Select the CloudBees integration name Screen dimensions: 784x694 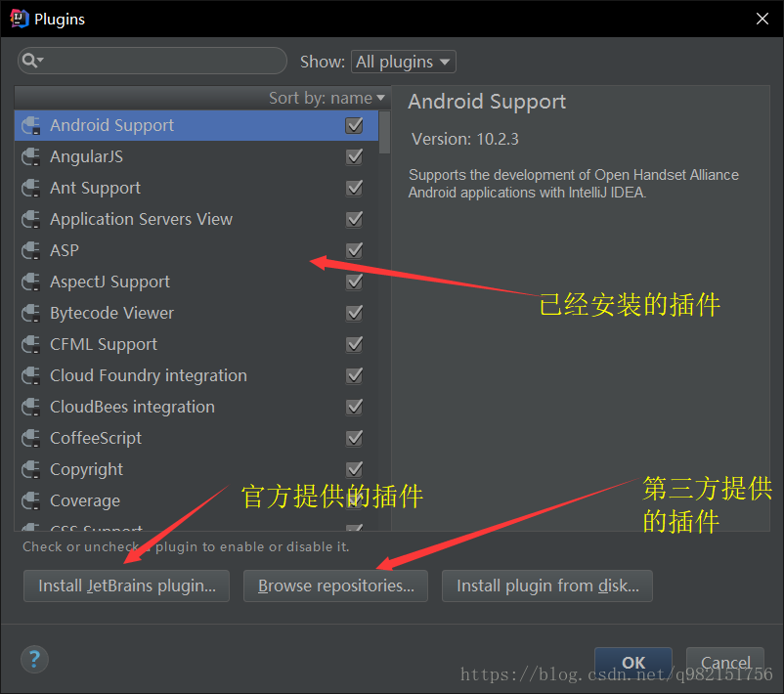click(133, 407)
